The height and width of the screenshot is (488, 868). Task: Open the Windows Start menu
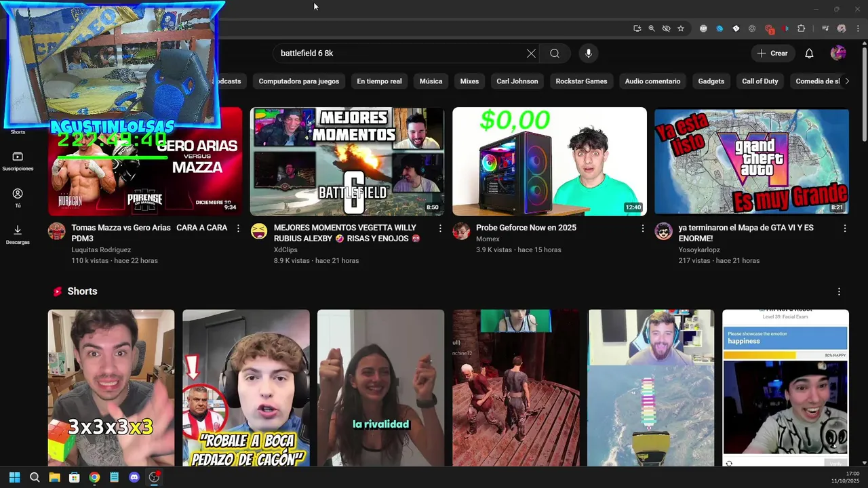[14, 477]
